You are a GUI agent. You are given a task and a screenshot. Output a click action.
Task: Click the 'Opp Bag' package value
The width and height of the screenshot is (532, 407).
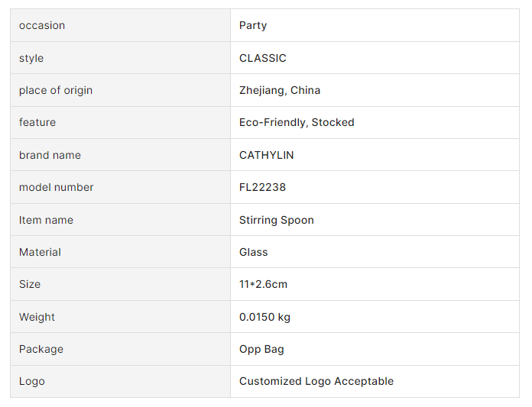tap(261, 349)
